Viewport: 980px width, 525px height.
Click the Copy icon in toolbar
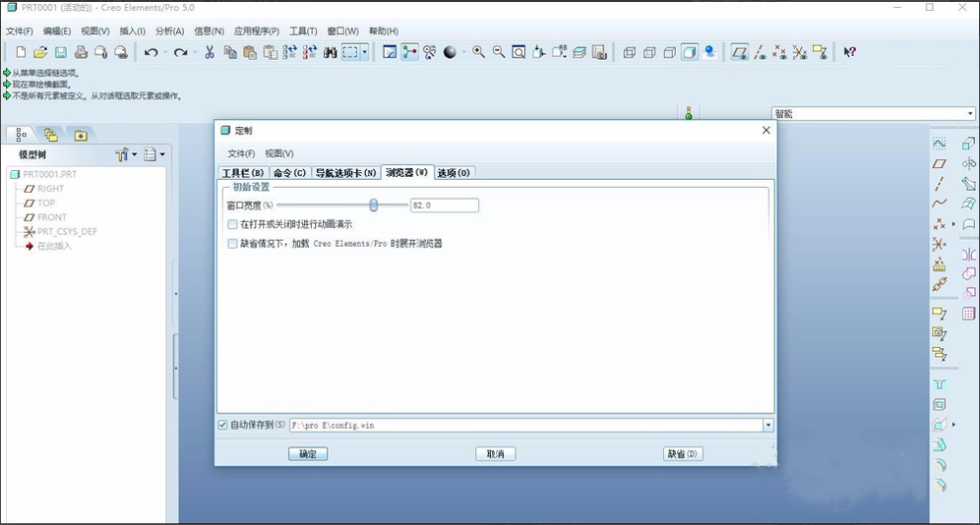coord(230,53)
